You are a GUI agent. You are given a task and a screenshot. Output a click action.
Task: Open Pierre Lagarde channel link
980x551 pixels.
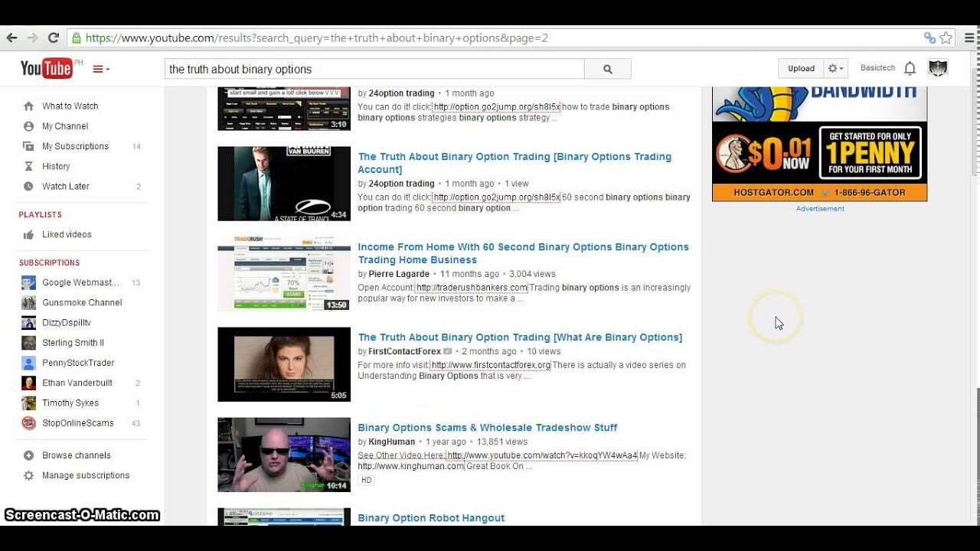pyautogui.click(x=399, y=274)
